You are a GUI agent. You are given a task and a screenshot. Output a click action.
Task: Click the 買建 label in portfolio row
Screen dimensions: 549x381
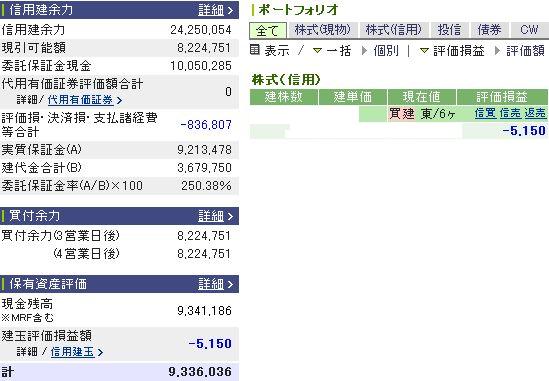click(402, 113)
